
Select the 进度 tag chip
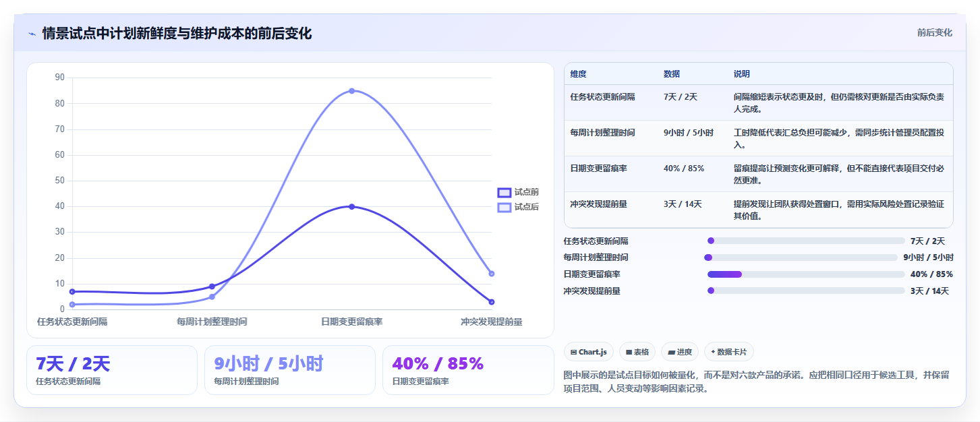680,352
